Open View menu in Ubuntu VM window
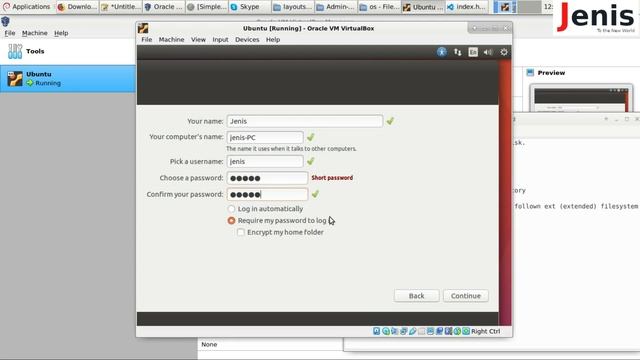Viewport: 640px width, 360px height. [198, 40]
